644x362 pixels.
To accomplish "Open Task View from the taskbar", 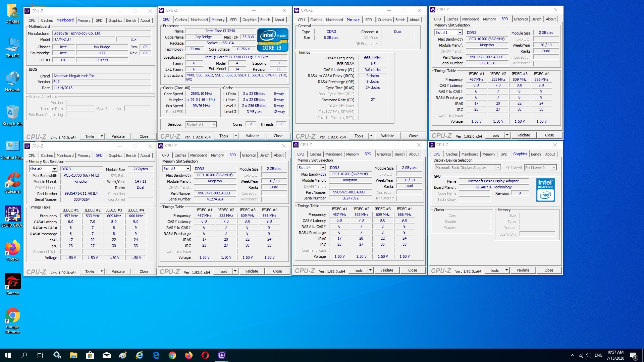I will 40,355.
